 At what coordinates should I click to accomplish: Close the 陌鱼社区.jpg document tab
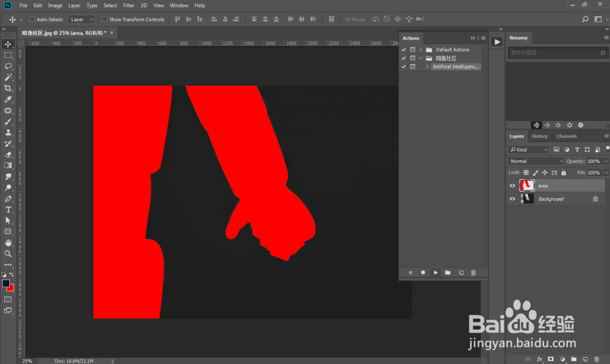[112, 33]
